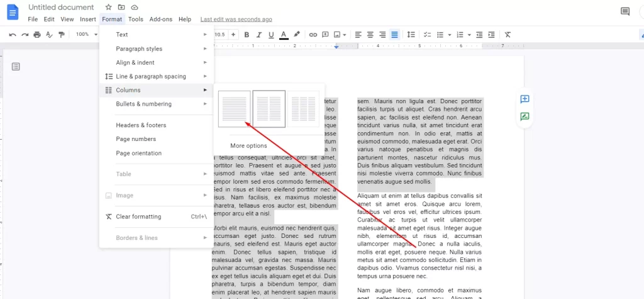This screenshot has height=299, width=644.
Task: Open the Edit menu
Action: [x=49, y=20]
